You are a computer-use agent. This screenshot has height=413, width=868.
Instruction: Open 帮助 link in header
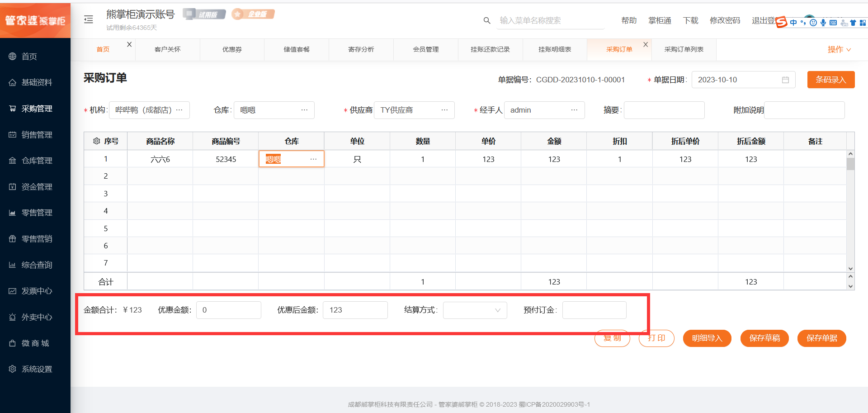[629, 20]
